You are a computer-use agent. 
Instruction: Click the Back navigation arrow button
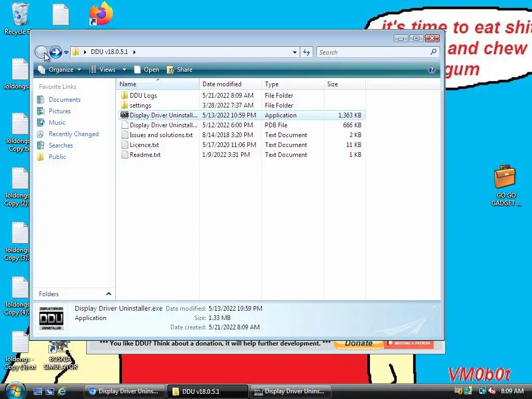click(41, 52)
